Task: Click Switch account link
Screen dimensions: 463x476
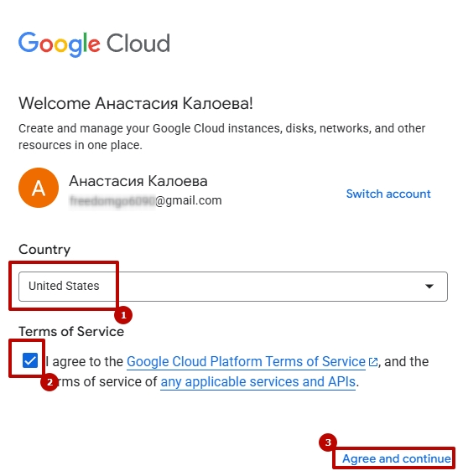Action: click(x=388, y=194)
